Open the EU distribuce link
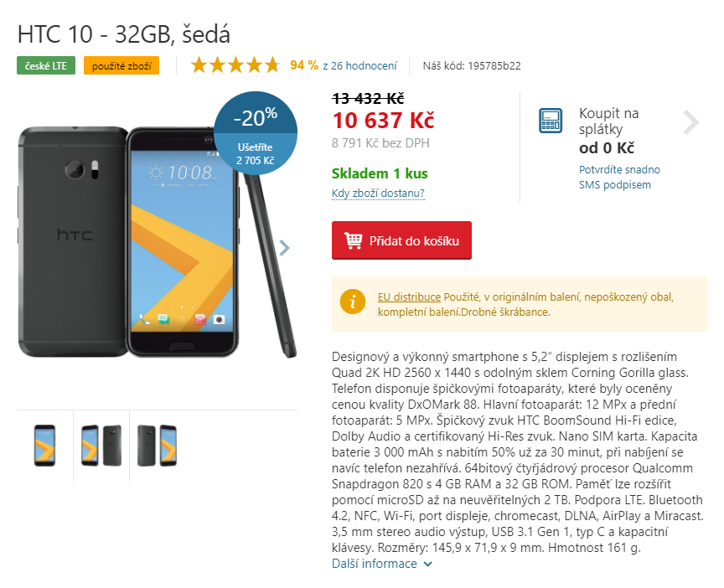The width and height of the screenshot is (724, 588). tap(409, 297)
